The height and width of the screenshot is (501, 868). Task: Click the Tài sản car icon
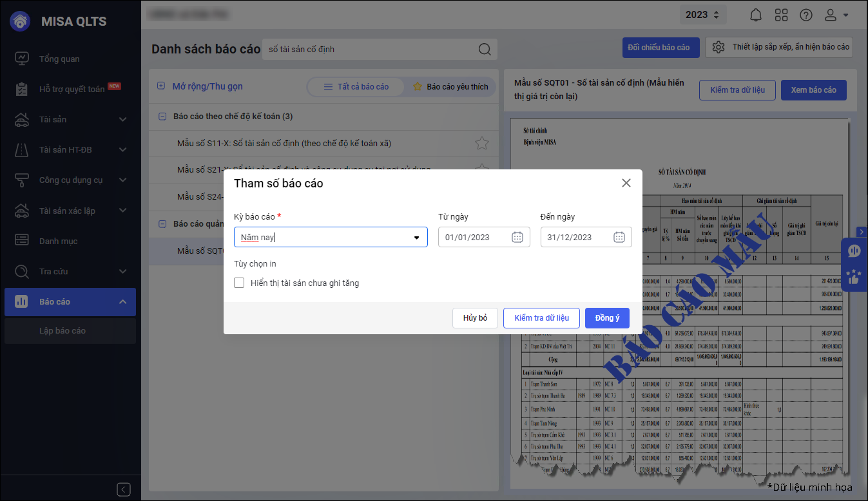click(x=22, y=119)
